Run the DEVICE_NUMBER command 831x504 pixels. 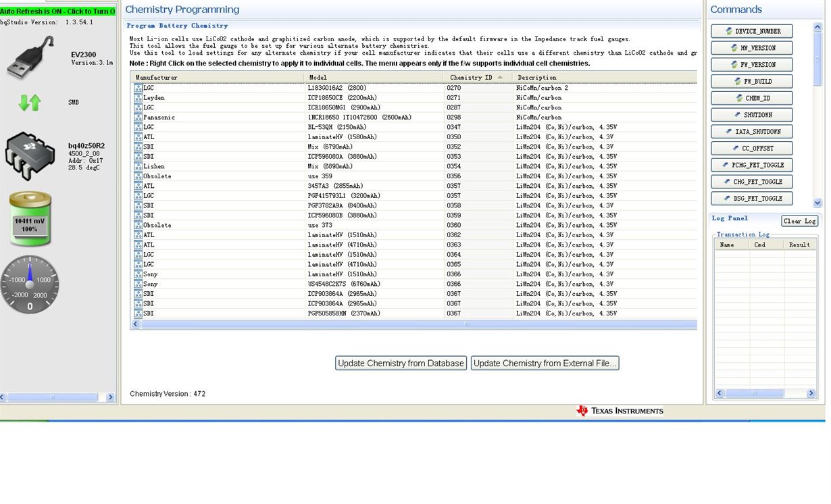click(751, 31)
